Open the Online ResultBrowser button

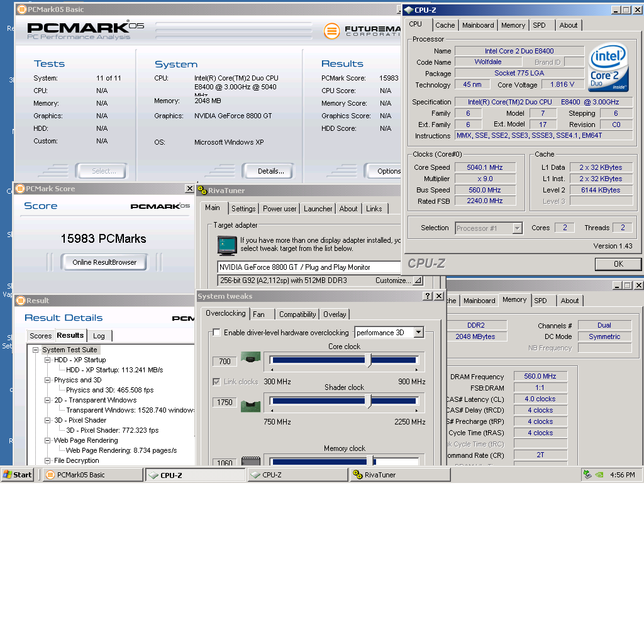tap(104, 262)
